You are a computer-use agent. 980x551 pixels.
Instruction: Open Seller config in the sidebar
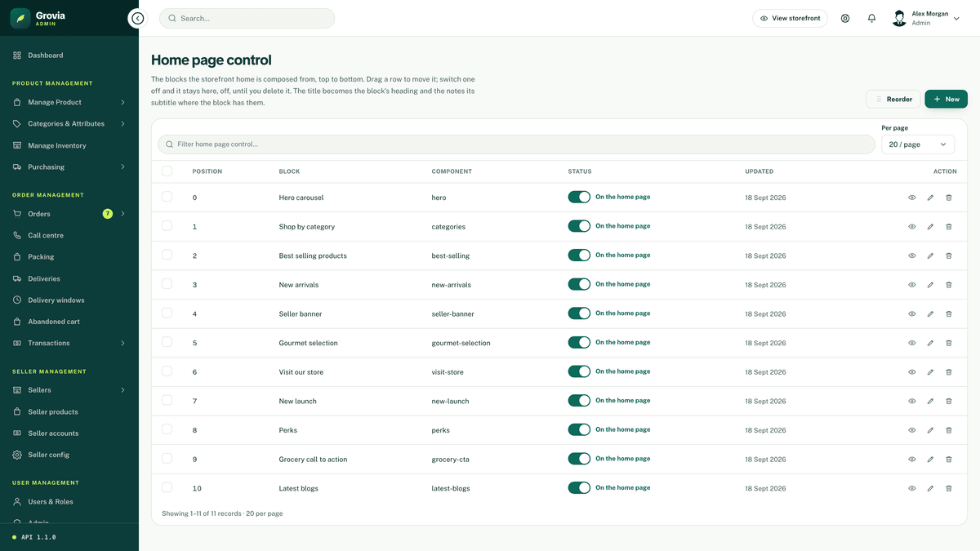point(69,455)
